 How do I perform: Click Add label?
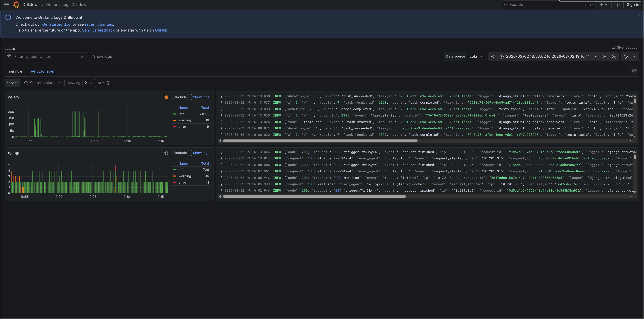43,71
